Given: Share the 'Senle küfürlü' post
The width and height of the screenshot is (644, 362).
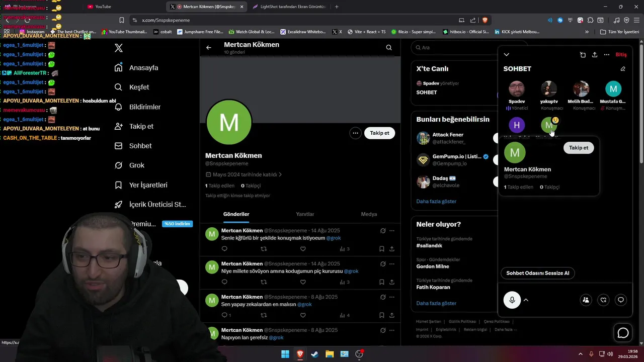Looking at the screenshot, I should click(x=392, y=249).
